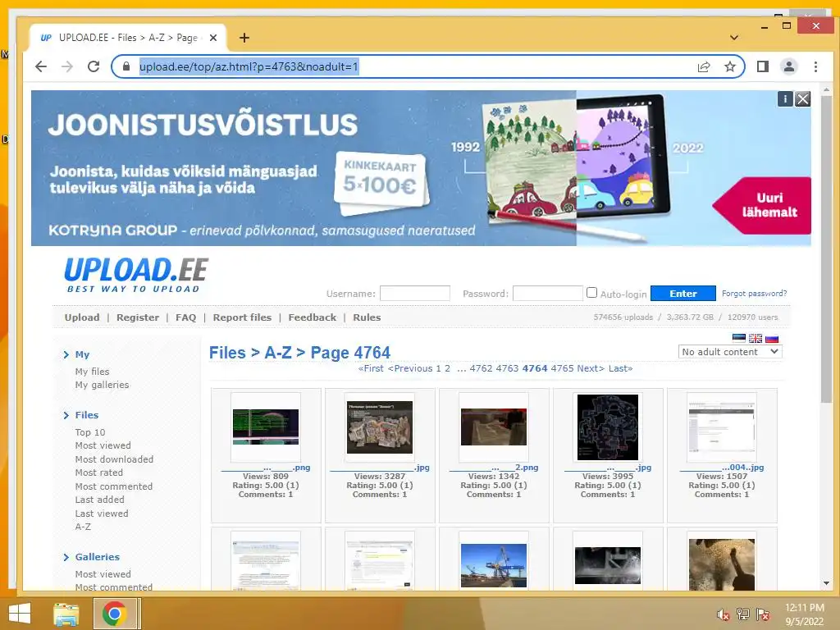Switch language to Russian flag
The image size is (840, 630).
click(772, 338)
